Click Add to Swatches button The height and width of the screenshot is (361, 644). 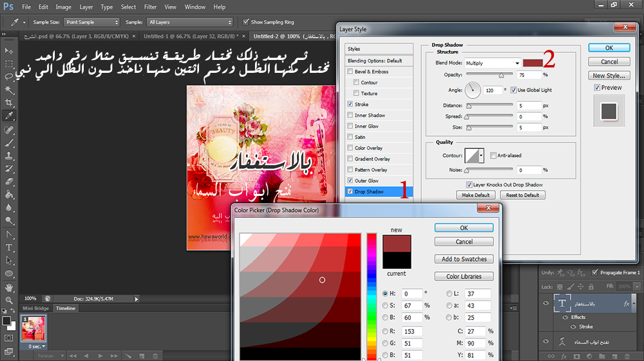tap(464, 259)
